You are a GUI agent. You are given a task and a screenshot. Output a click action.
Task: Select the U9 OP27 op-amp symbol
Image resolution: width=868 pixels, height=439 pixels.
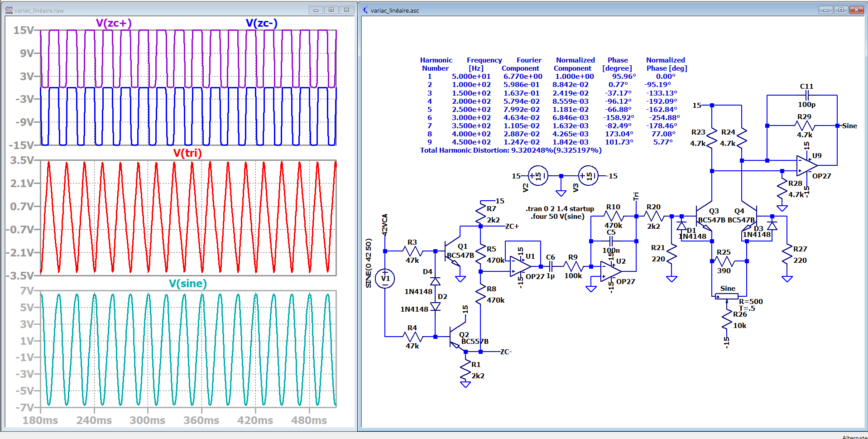(806, 166)
